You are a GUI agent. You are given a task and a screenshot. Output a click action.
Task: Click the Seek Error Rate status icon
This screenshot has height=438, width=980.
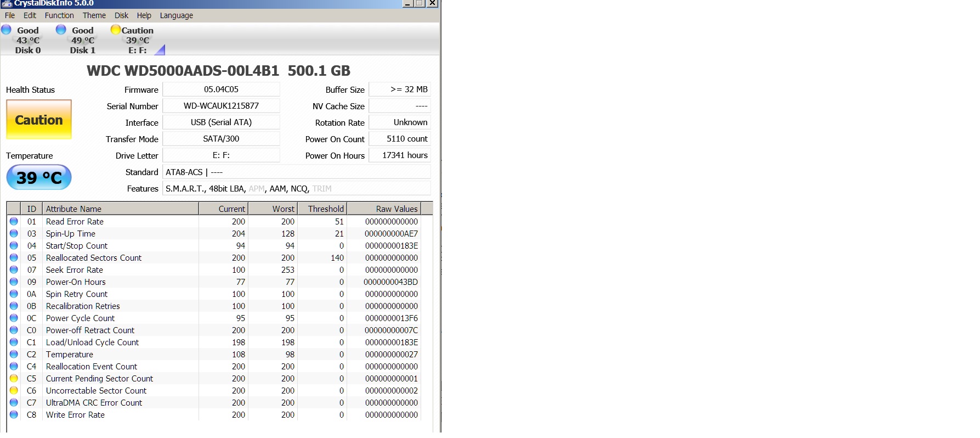[x=14, y=269]
